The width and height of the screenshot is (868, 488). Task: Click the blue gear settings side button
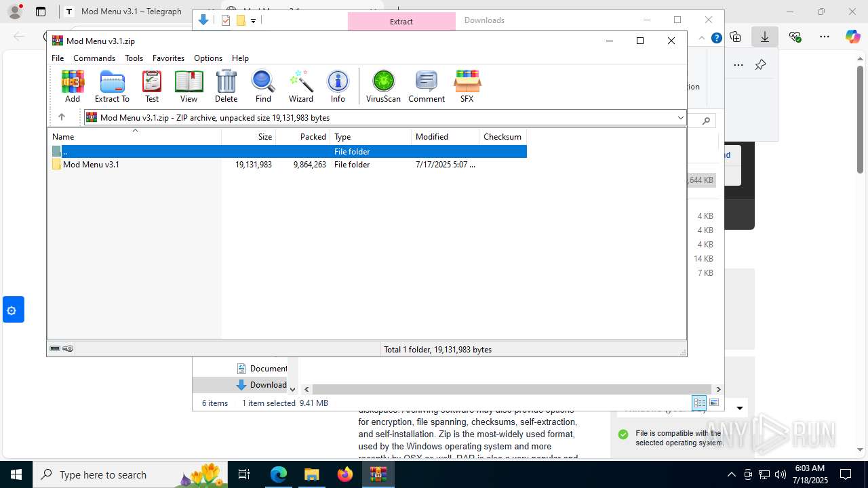pos(13,310)
